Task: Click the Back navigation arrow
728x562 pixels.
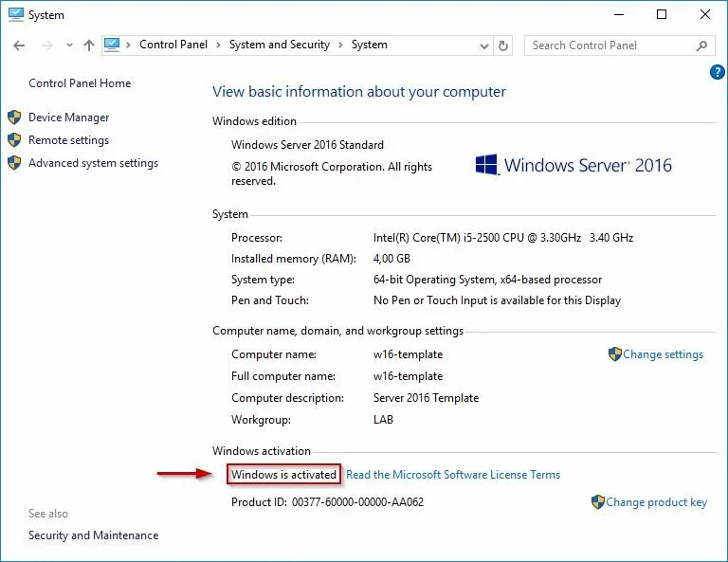Action: click(19, 45)
